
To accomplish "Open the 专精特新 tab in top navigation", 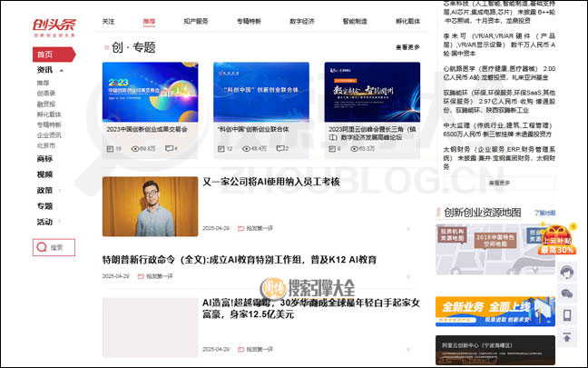I will point(249,22).
